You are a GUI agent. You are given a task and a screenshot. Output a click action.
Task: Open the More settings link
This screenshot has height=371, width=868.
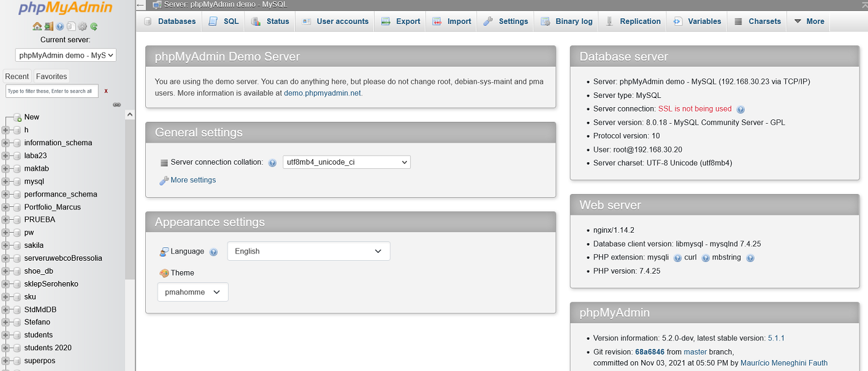coord(193,180)
